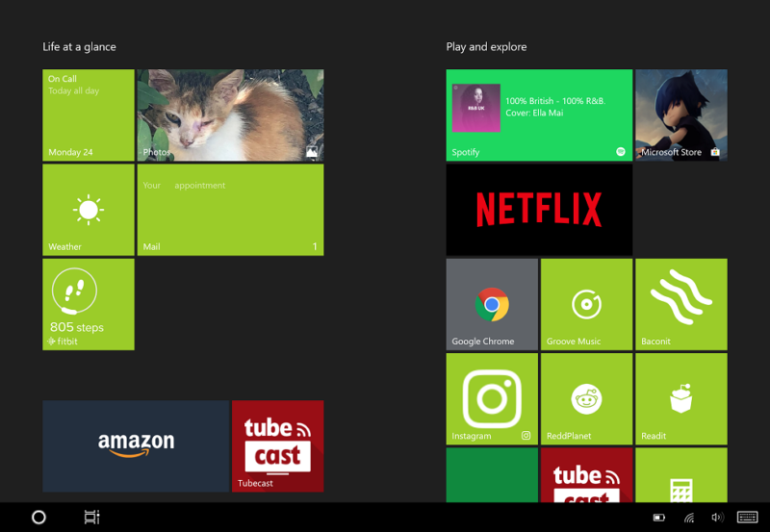
Task: Open the Baconit app tile
Action: 680,304
